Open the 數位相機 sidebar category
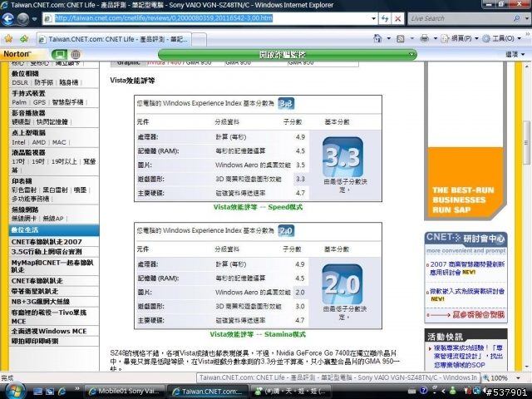 (x=25, y=74)
